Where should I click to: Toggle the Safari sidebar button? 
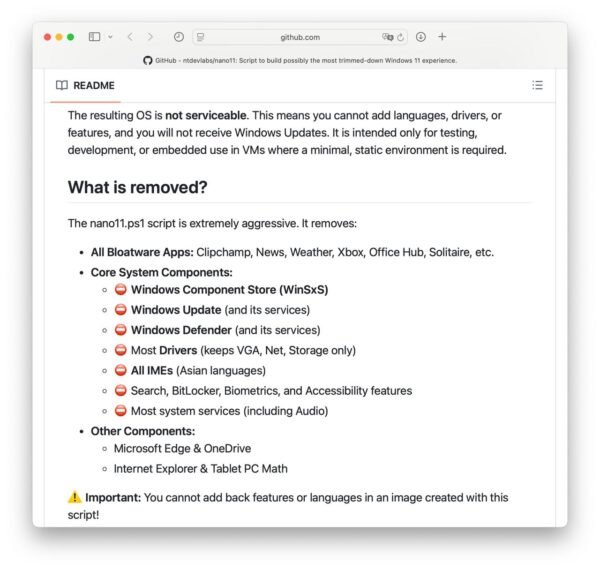point(94,37)
